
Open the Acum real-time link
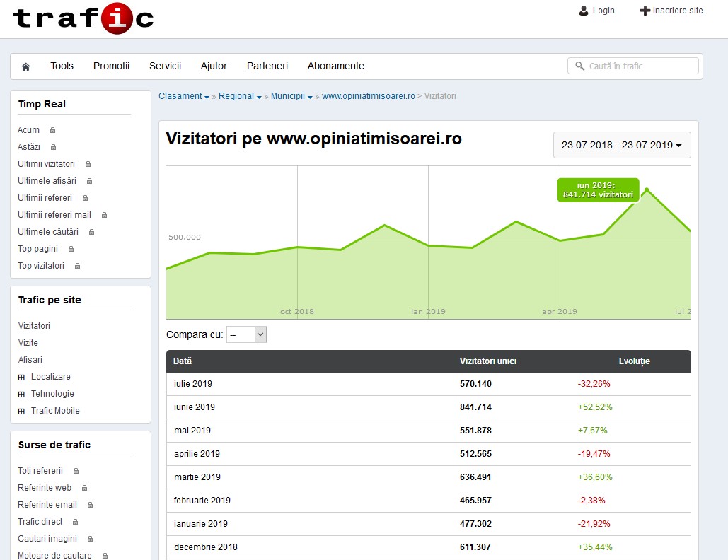click(x=28, y=130)
